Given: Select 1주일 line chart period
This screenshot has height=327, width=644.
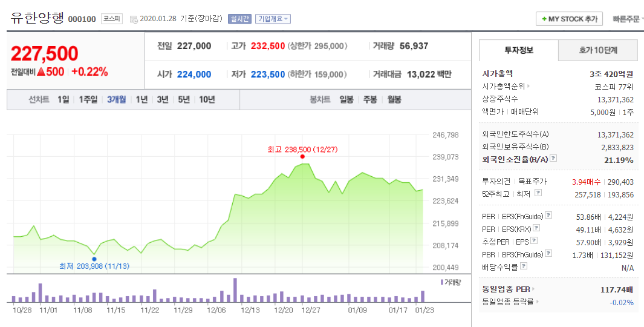Looking at the screenshot, I should pyautogui.click(x=88, y=99).
